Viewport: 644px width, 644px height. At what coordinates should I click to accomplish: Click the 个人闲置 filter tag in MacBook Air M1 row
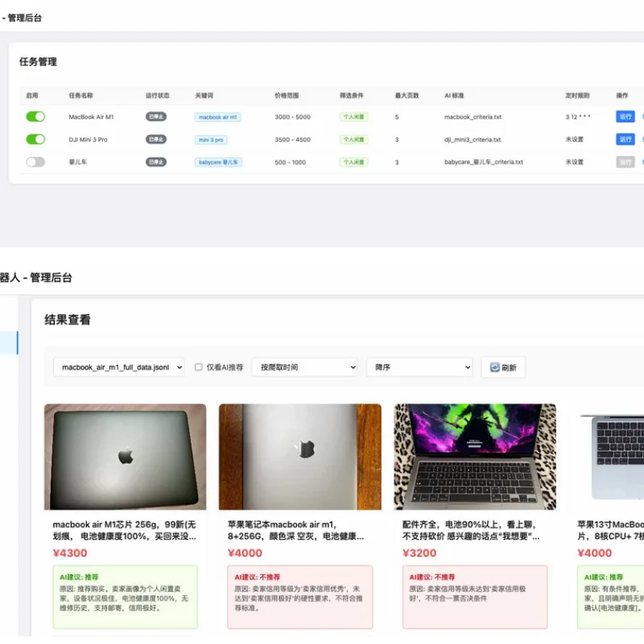pyautogui.click(x=353, y=117)
